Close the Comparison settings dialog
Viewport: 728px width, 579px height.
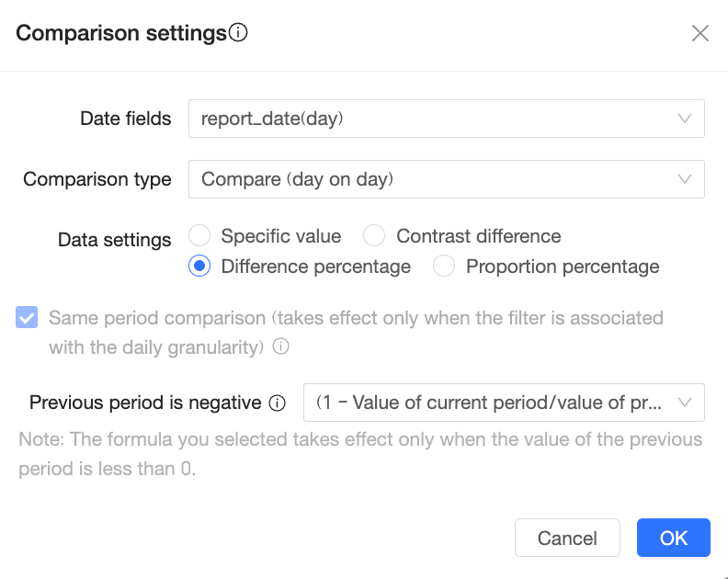click(x=700, y=34)
